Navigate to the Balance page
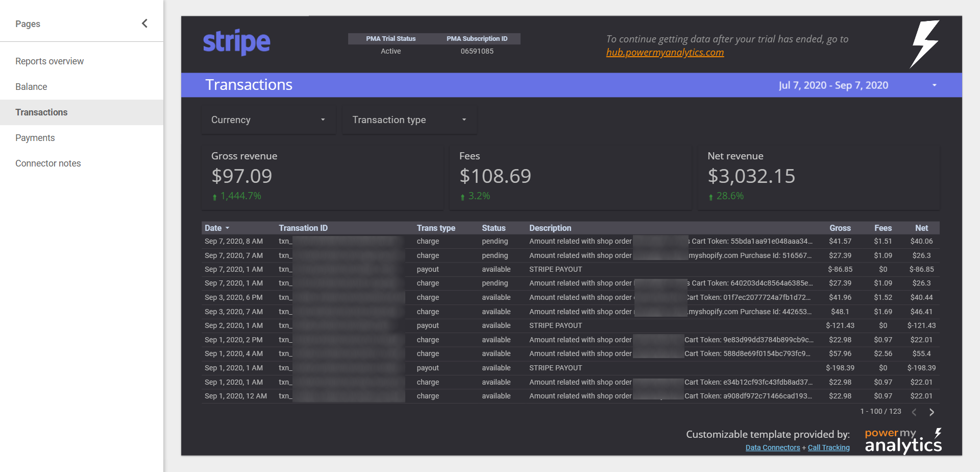Viewport: 980px width, 472px height. click(31, 87)
